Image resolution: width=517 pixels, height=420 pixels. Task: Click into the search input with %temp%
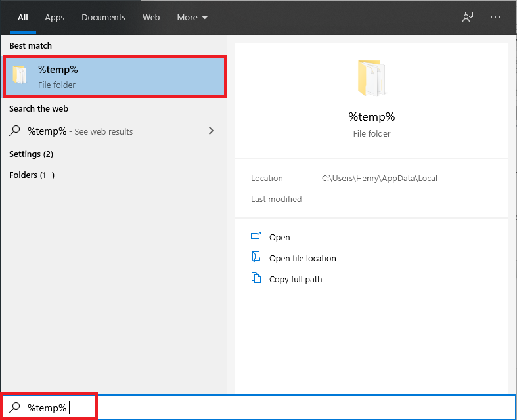pyautogui.click(x=259, y=408)
